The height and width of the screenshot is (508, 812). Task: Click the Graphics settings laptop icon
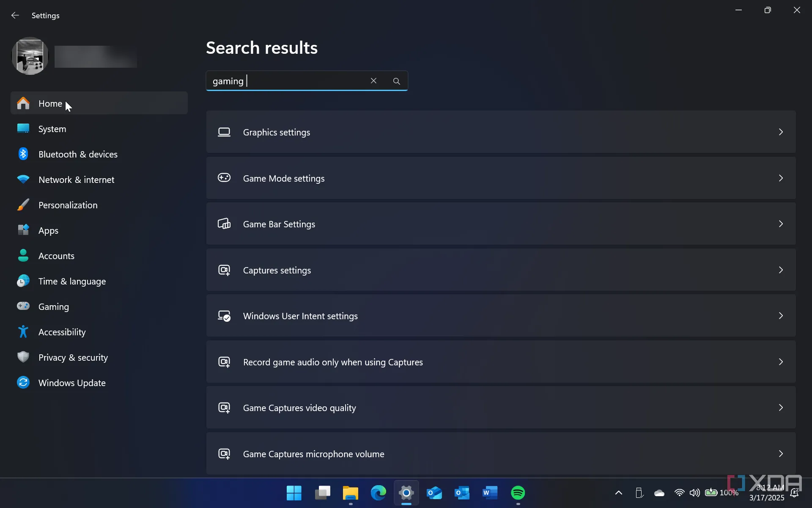tap(224, 132)
